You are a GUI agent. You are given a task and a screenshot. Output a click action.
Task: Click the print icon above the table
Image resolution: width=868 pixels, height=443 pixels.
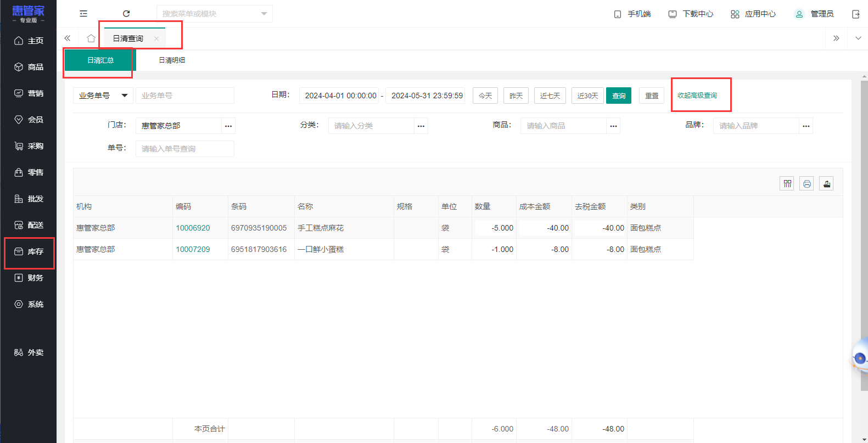pyautogui.click(x=807, y=183)
